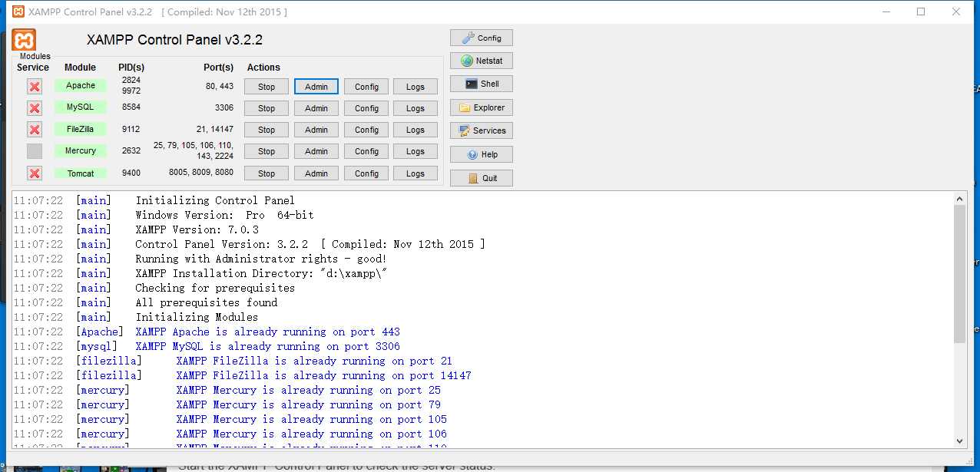The image size is (980, 472).
Task: Toggle the FileZilla service checkbox
Action: [35, 130]
